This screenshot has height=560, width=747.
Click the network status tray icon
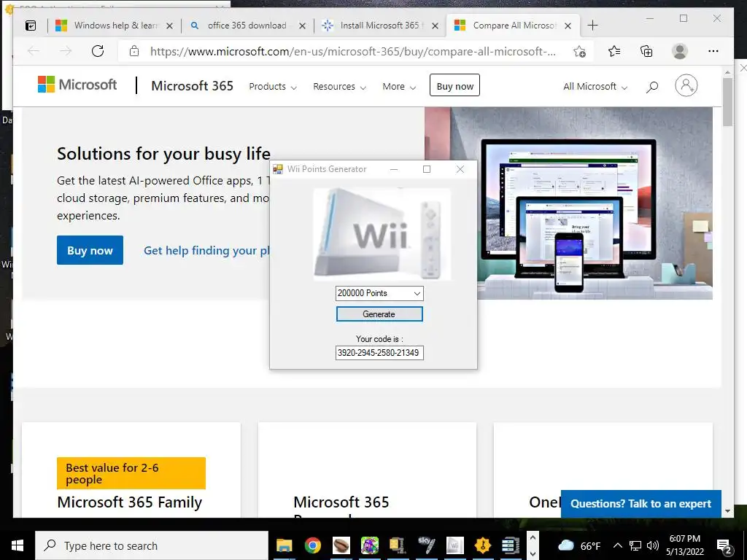point(635,545)
